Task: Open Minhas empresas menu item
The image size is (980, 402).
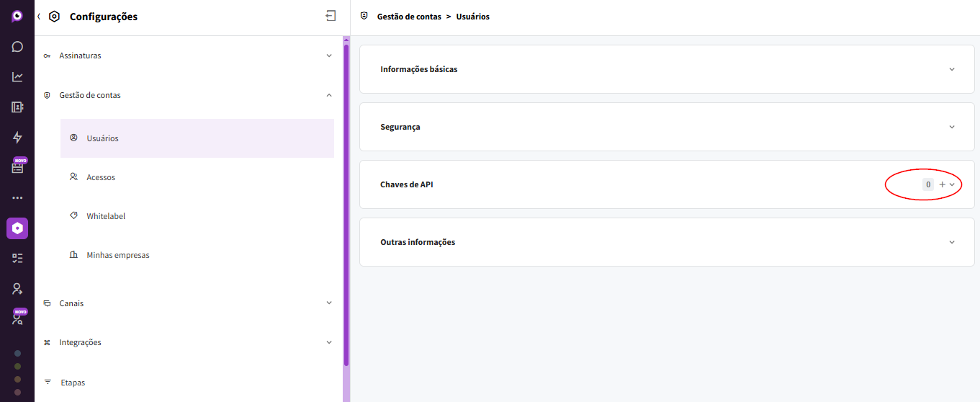Action: coord(118,255)
